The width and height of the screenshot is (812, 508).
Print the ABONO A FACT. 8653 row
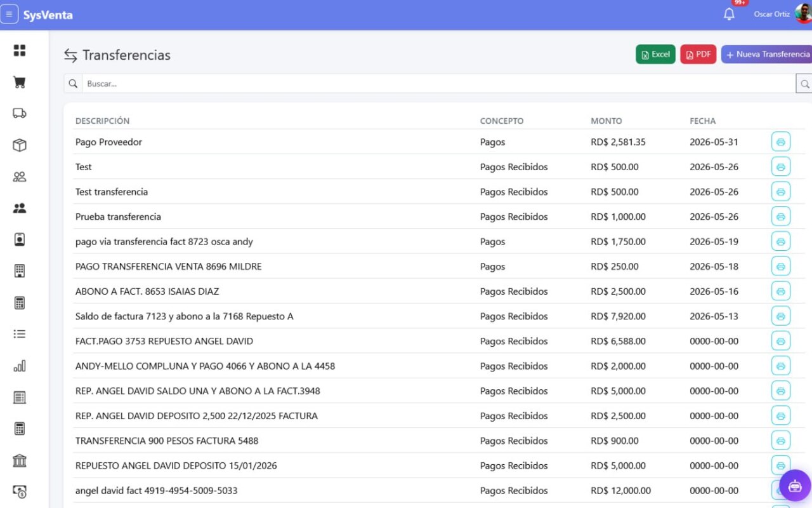coord(781,291)
